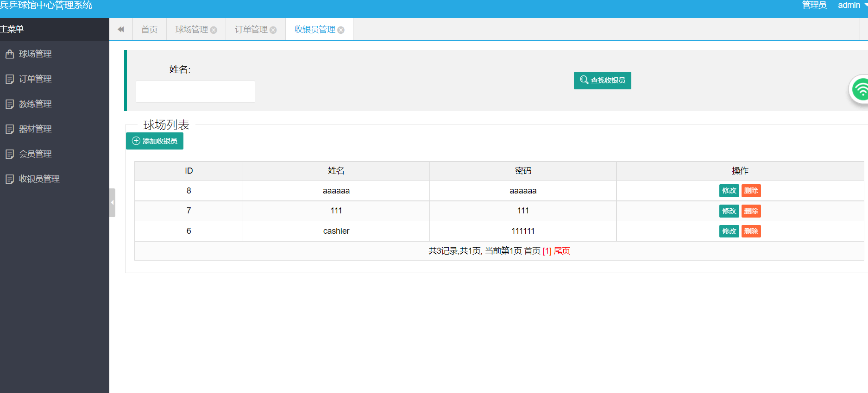Click the 会员管理 sidebar icon
Viewport: 868px width, 393px height.
click(9, 154)
